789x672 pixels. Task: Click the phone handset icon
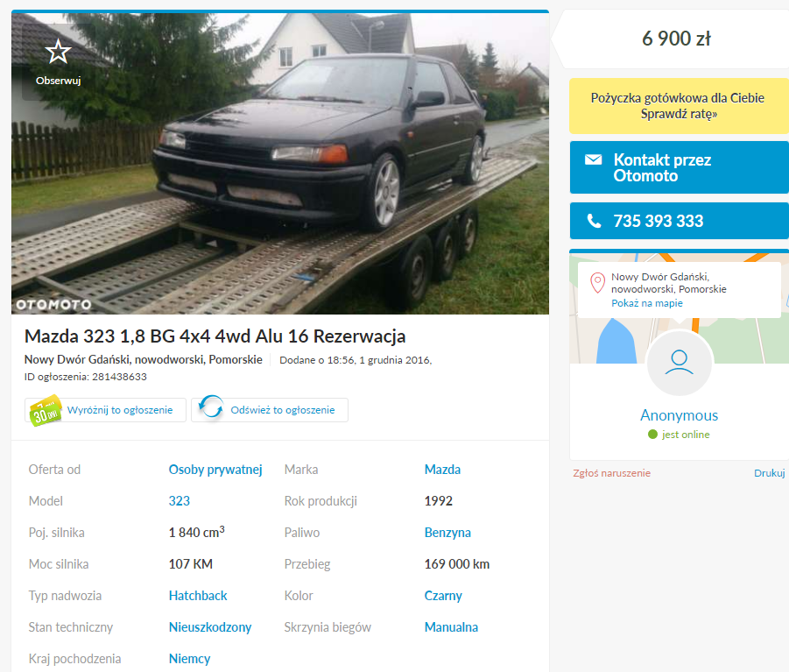[594, 221]
